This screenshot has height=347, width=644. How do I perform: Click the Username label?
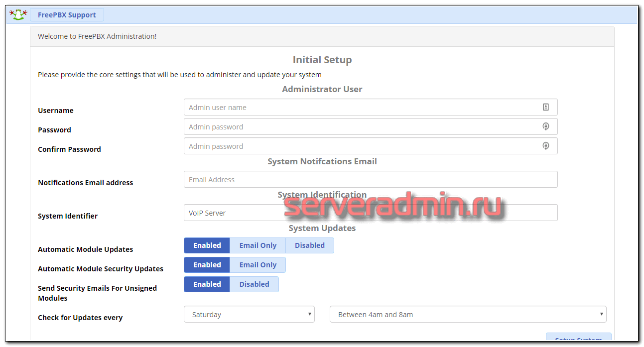click(x=56, y=111)
